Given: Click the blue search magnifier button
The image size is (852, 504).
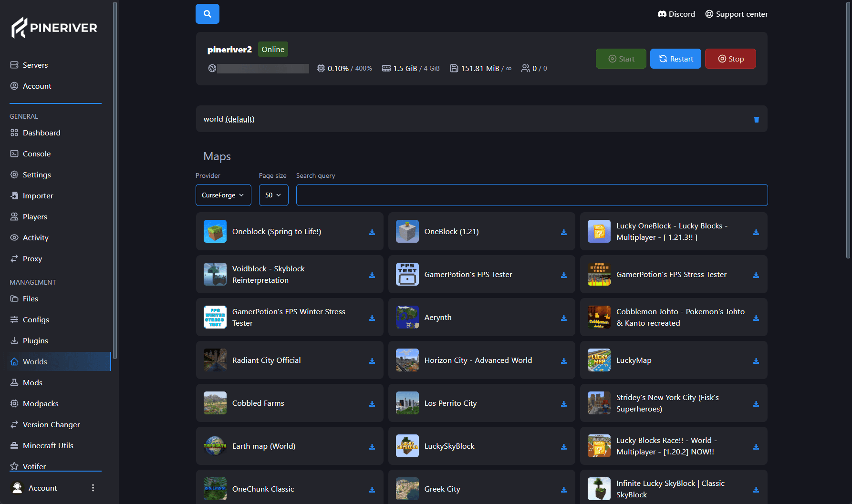Looking at the screenshot, I should point(208,14).
